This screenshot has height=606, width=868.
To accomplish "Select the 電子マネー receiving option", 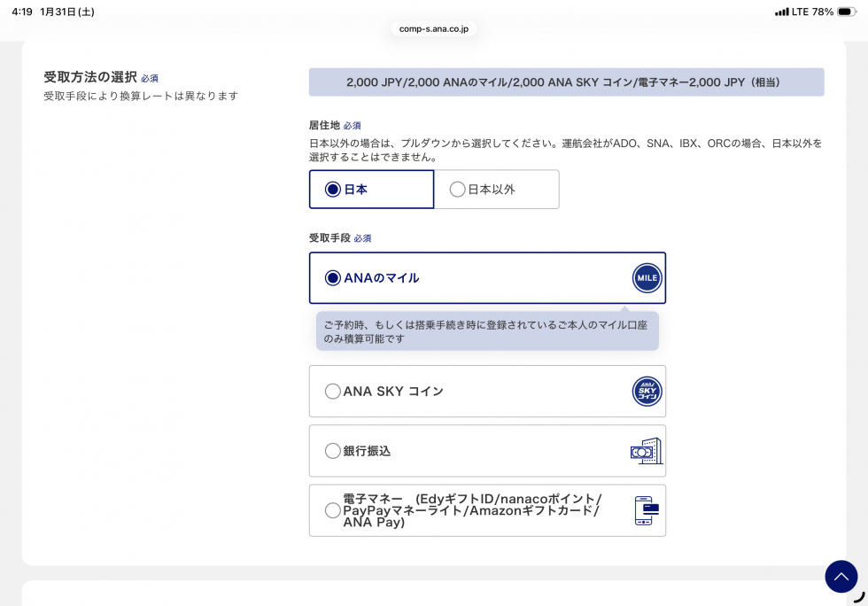I will 333,510.
